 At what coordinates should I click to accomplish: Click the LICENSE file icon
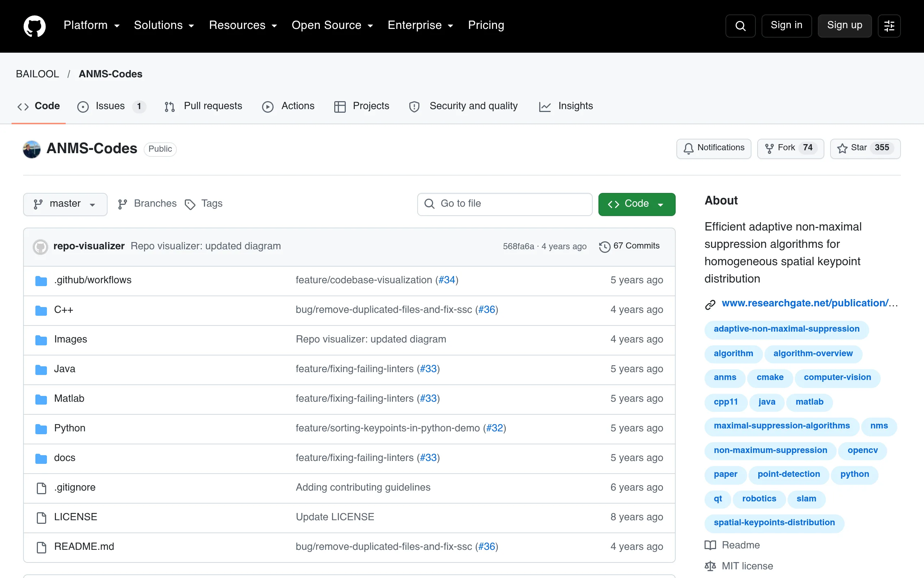41,518
